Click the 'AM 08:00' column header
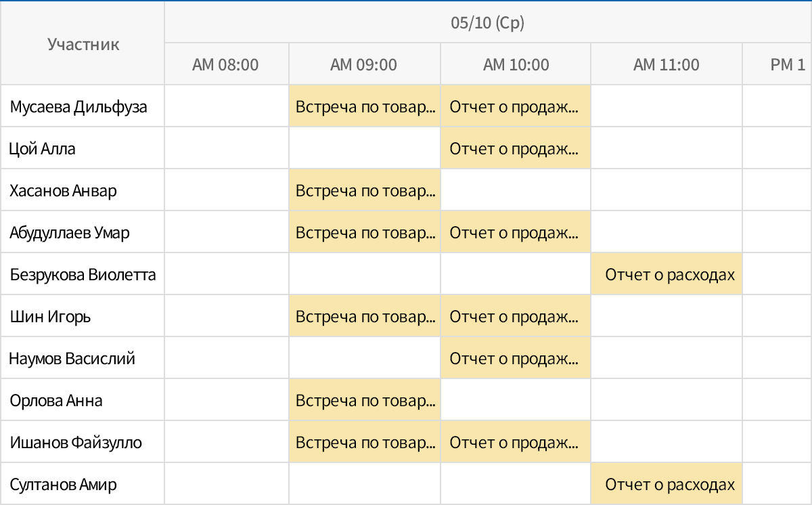The height and width of the screenshot is (505, 812). pos(226,64)
